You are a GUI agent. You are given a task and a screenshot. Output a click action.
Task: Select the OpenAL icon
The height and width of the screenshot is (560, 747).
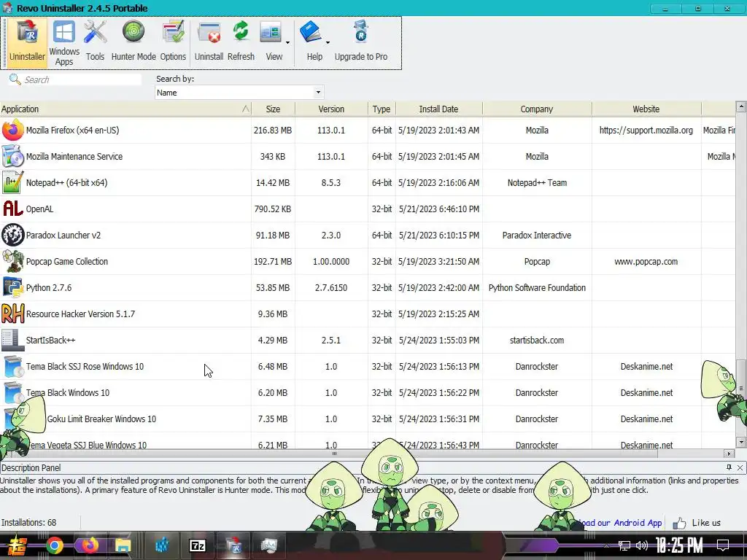point(12,209)
